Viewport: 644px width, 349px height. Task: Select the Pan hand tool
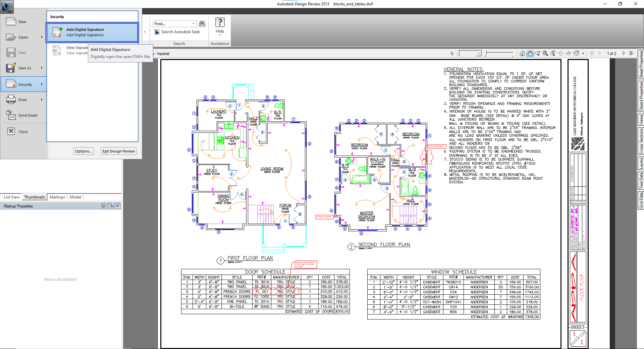tap(530, 53)
